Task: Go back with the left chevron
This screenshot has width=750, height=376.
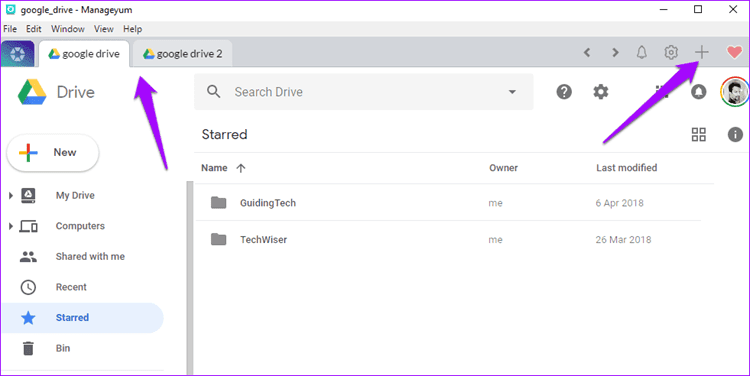Action: coord(587,53)
